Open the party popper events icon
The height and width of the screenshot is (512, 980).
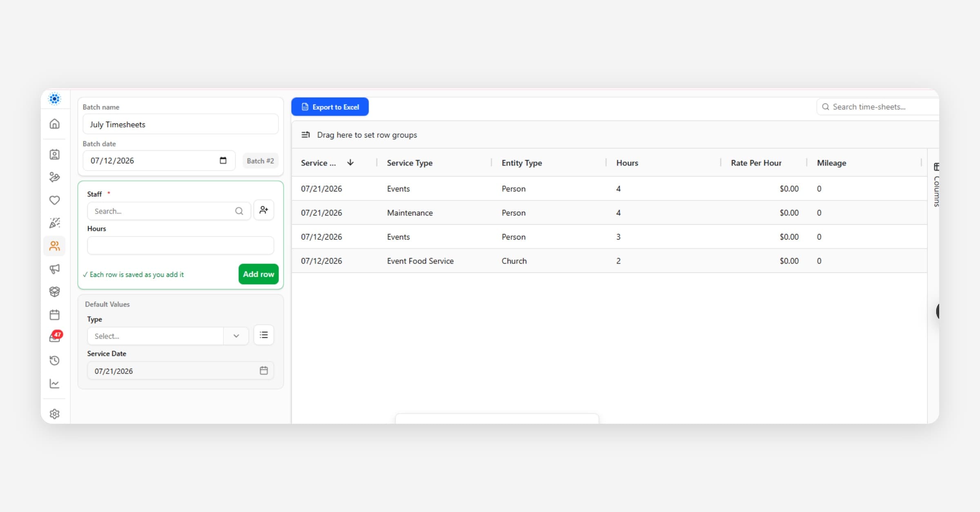coord(54,223)
